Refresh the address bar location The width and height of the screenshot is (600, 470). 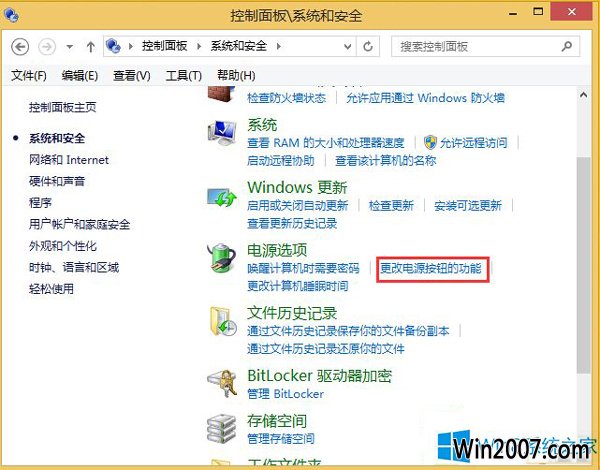point(368,47)
